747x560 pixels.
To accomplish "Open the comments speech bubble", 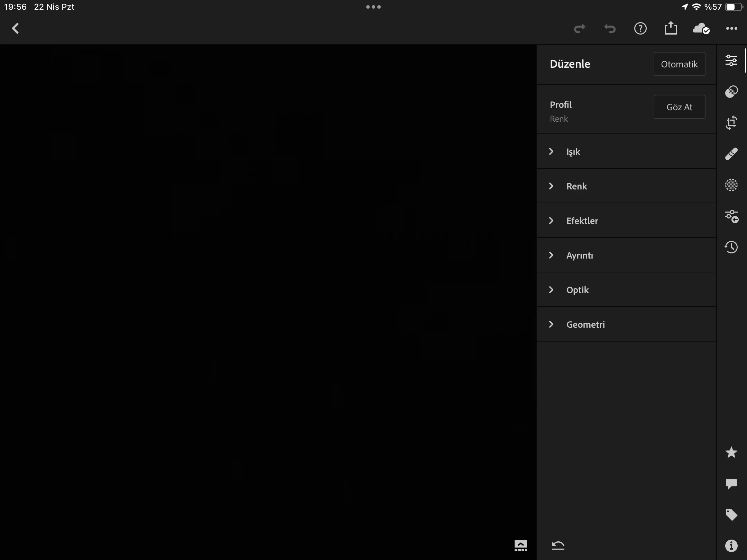I will point(731,484).
